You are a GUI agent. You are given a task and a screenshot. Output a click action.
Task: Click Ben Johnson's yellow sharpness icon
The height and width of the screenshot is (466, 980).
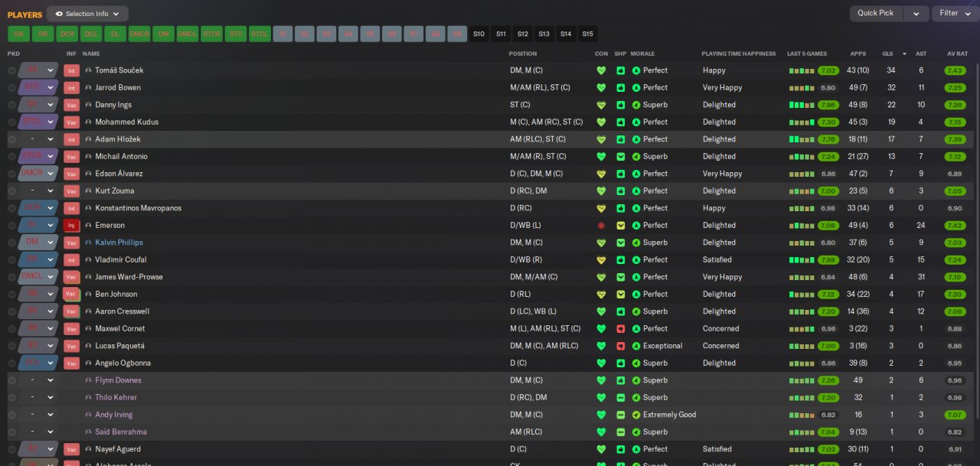[621, 295]
